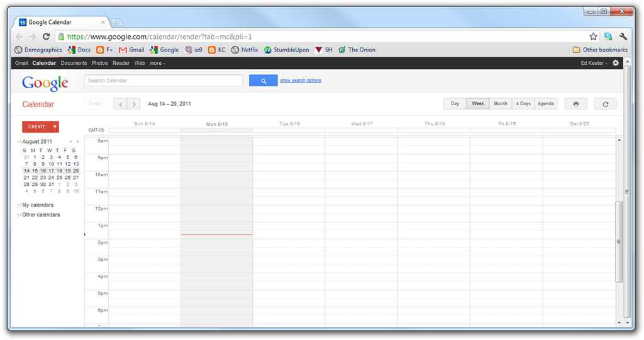Bookmark this page with the star icon
The image size is (644, 340).
[x=593, y=37]
